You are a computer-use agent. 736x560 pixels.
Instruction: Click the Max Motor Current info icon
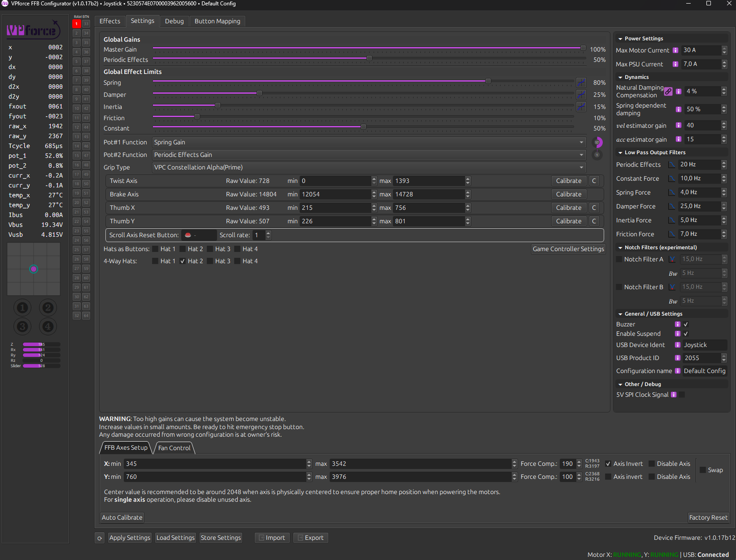pyautogui.click(x=675, y=50)
